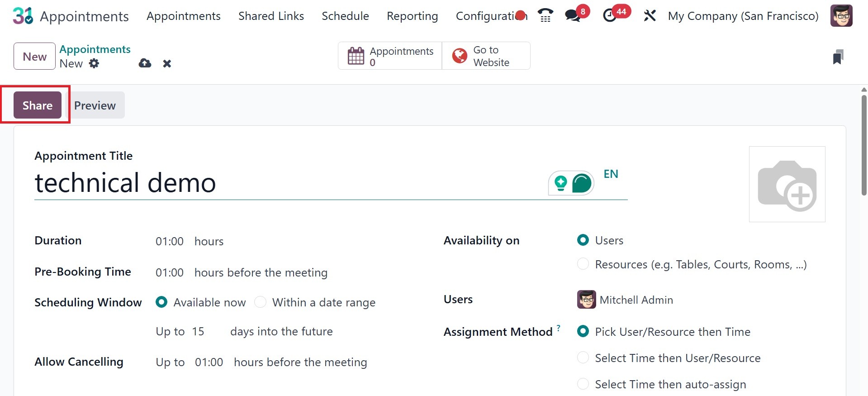Open the gear actions menu
The height and width of the screenshot is (396, 868).
pos(94,63)
